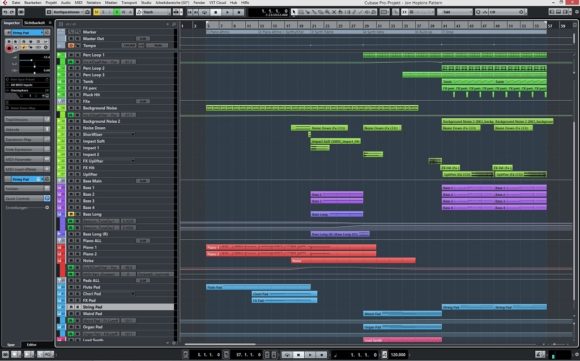Select the Erase tool
This screenshot has height=361, width=580.
pos(320,12)
